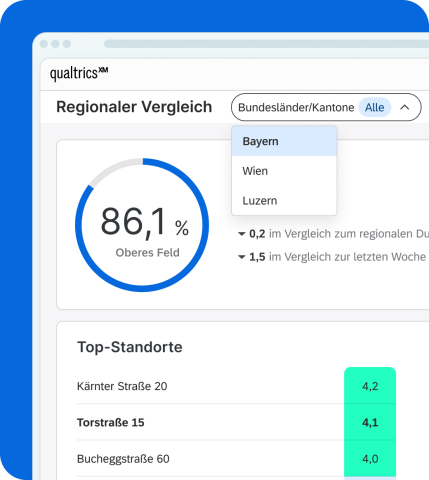Screen dimensions: 429x480
Task: Click the Oberes Feld label
Action: coord(148,253)
